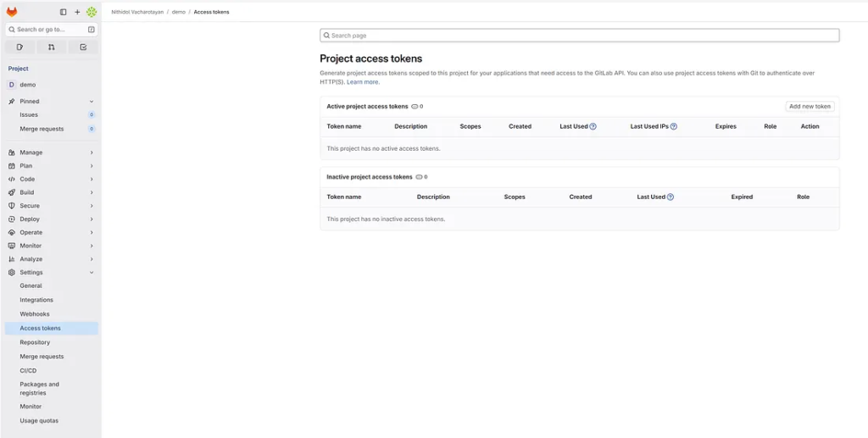Open Webhooks settings page

click(35, 314)
